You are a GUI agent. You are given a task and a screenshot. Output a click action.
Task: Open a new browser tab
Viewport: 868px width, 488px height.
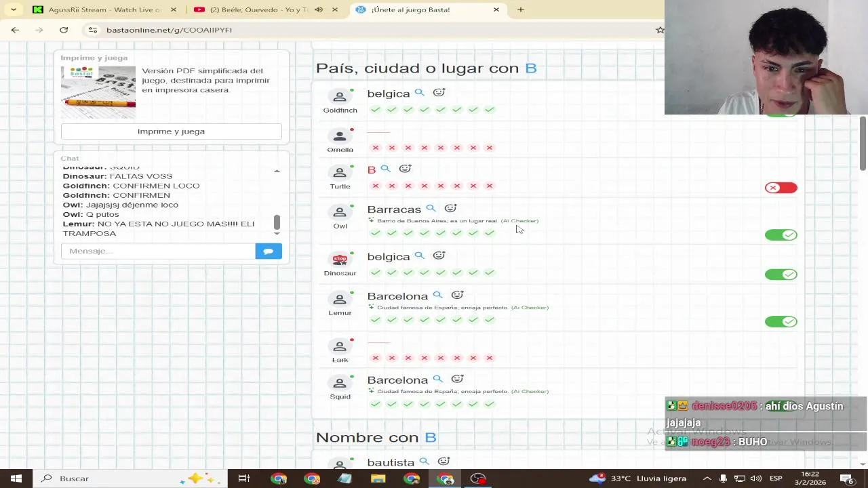point(521,9)
